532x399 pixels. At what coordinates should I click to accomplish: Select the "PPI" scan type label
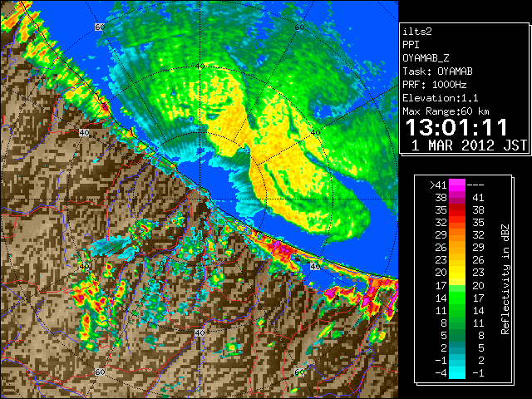click(x=411, y=45)
